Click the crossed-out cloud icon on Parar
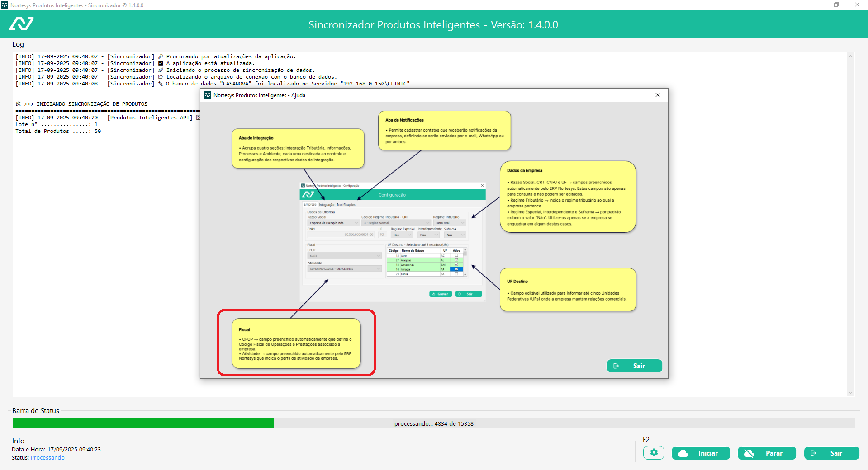 [749, 453]
